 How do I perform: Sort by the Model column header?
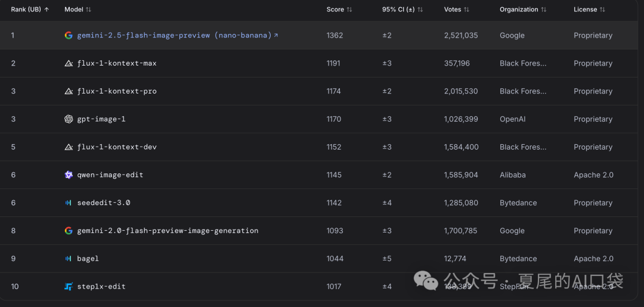pos(78,10)
